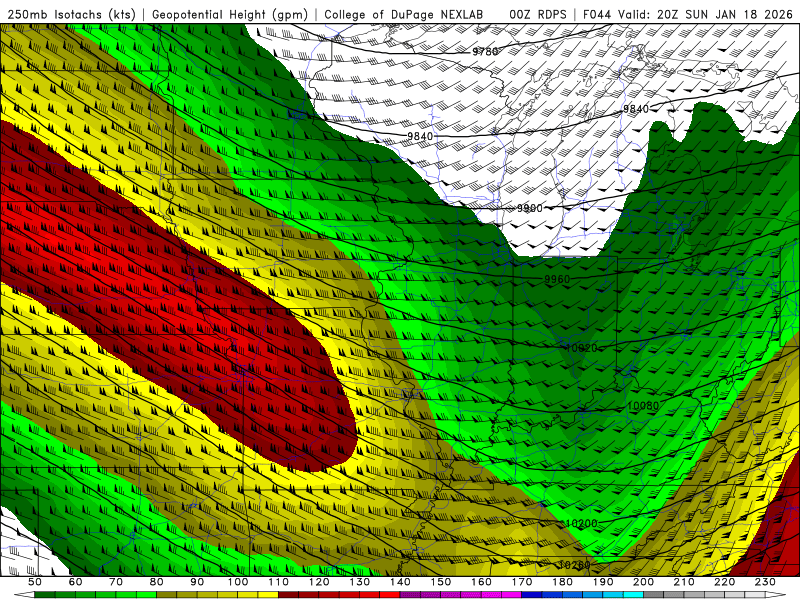Click the 9780 height contour label

point(485,51)
